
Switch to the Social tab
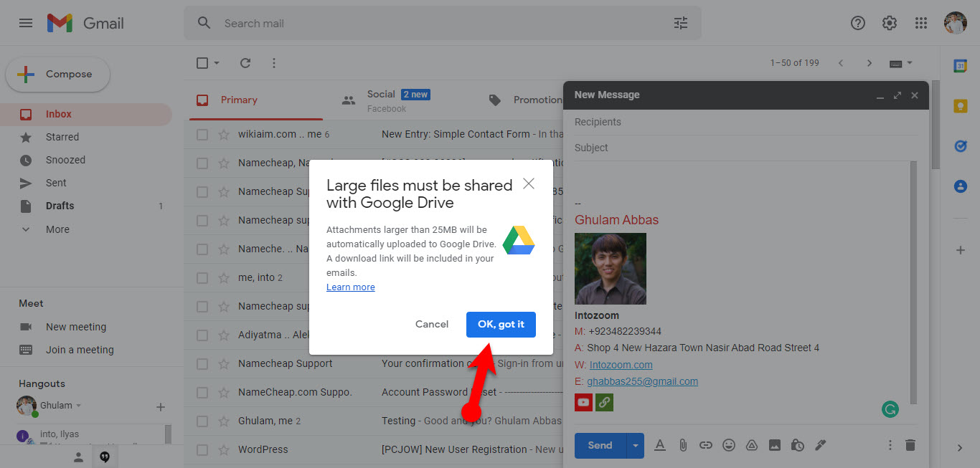click(x=397, y=100)
